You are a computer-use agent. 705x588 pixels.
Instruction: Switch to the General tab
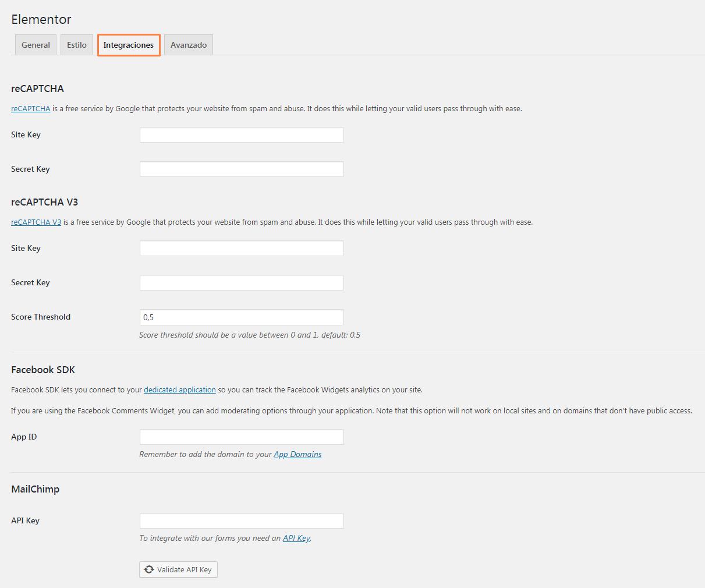[x=36, y=45]
